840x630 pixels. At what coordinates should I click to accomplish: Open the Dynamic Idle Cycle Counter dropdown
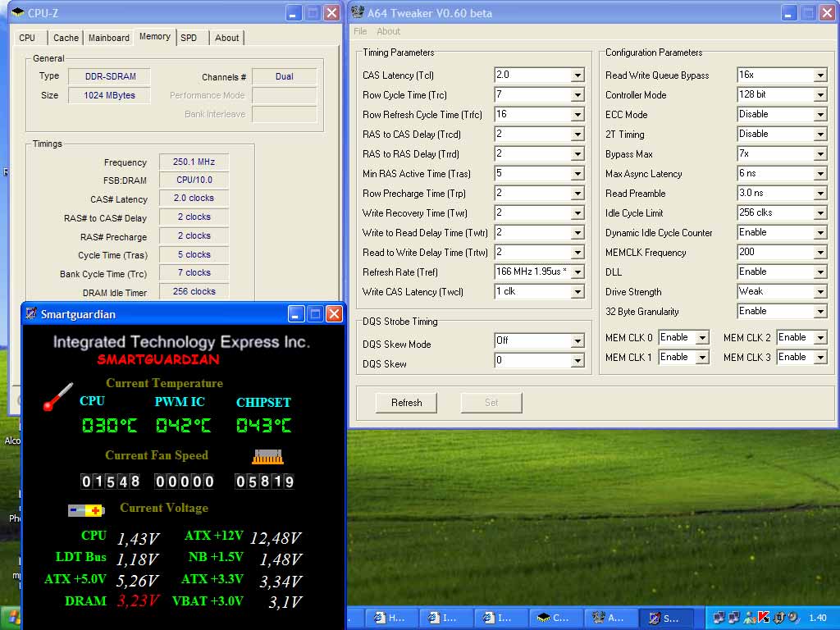(x=820, y=233)
